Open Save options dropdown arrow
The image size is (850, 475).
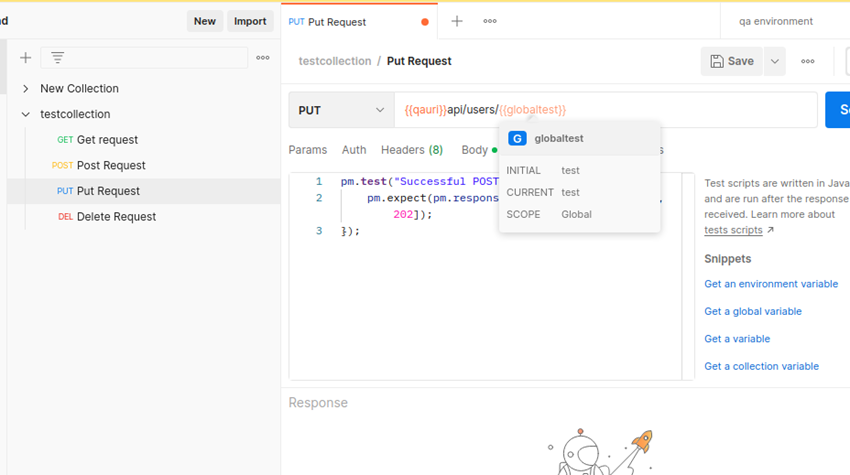(x=774, y=61)
